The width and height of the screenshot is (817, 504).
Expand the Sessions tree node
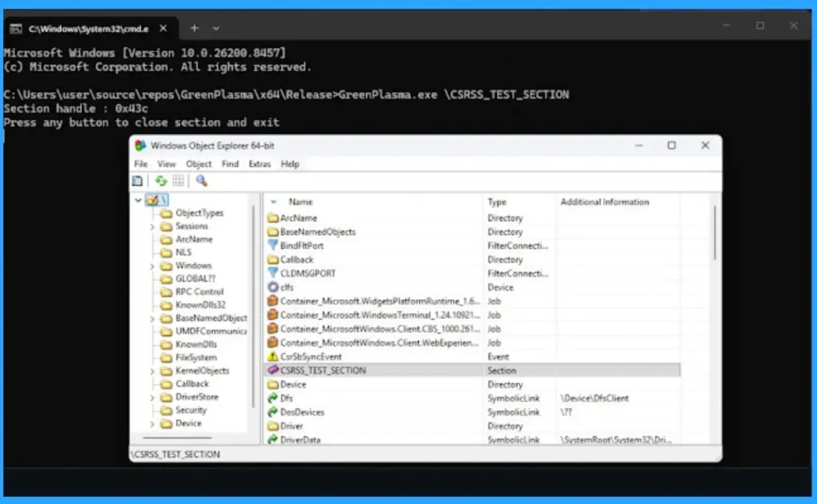pyautogui.click(x=152, y=226)
